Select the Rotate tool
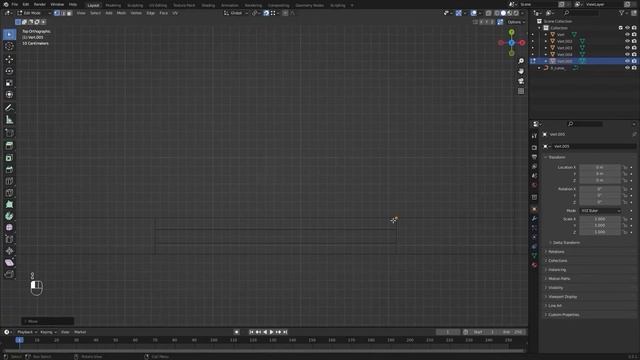Image resolution: width=640 pixels, height=360 pixels. [9, 71]
